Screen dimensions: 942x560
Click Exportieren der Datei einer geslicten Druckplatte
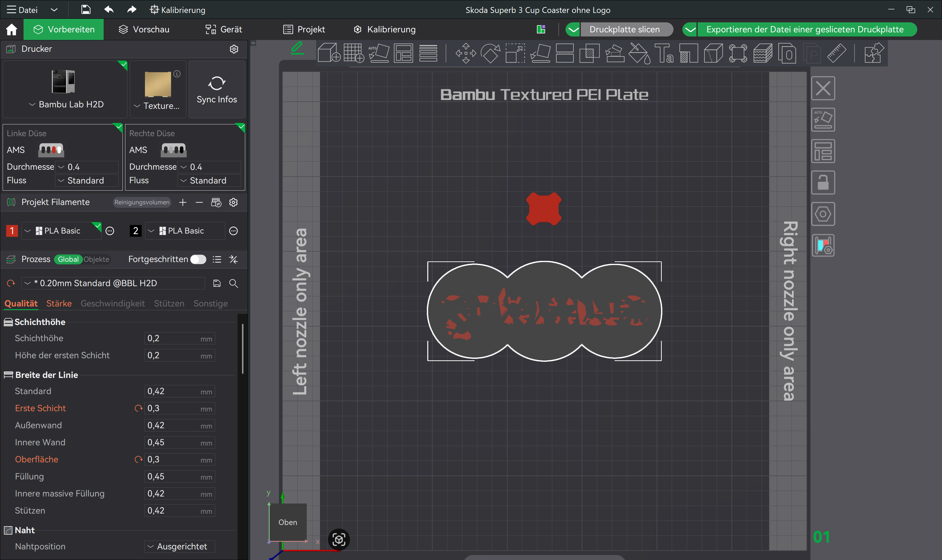click(x=807, y=29)
